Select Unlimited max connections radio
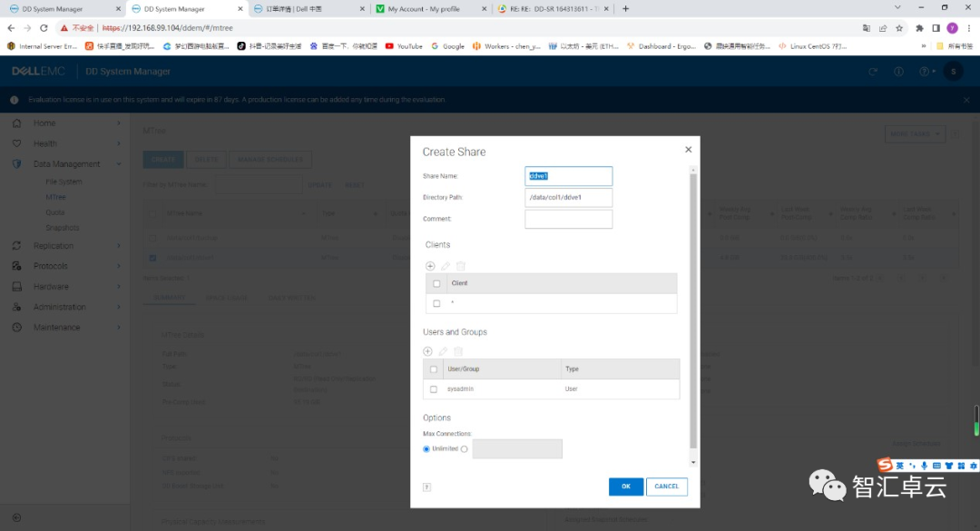This screenshot has width=980, height=531. coord(426,449)
